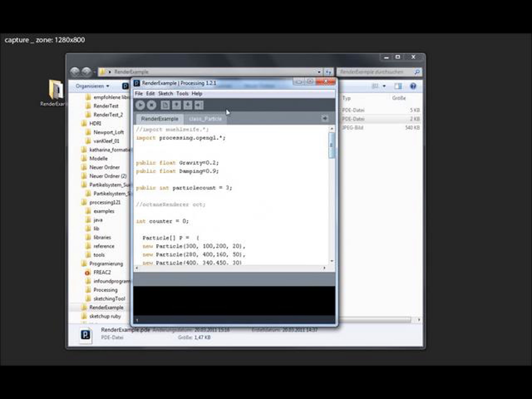Click the code line 'int counter = 0;'
532x399 pixels.
[x=162, y=221]
